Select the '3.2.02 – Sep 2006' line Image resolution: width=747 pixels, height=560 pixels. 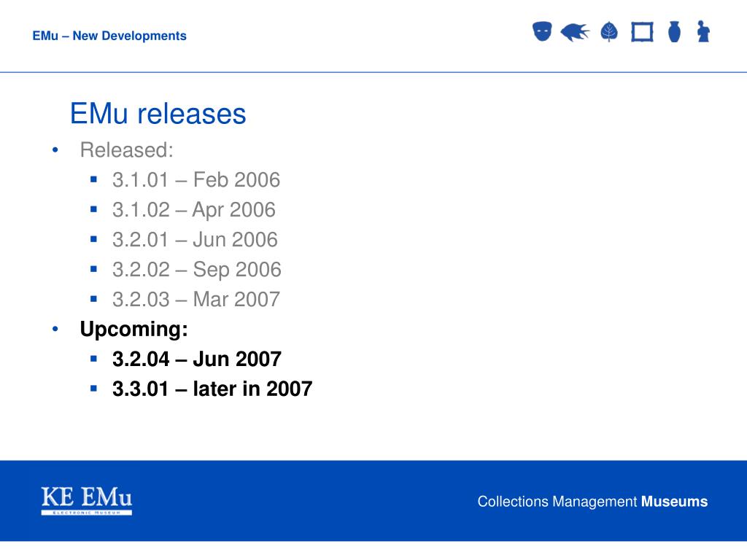pyautogui.click(x=197, y=270)
